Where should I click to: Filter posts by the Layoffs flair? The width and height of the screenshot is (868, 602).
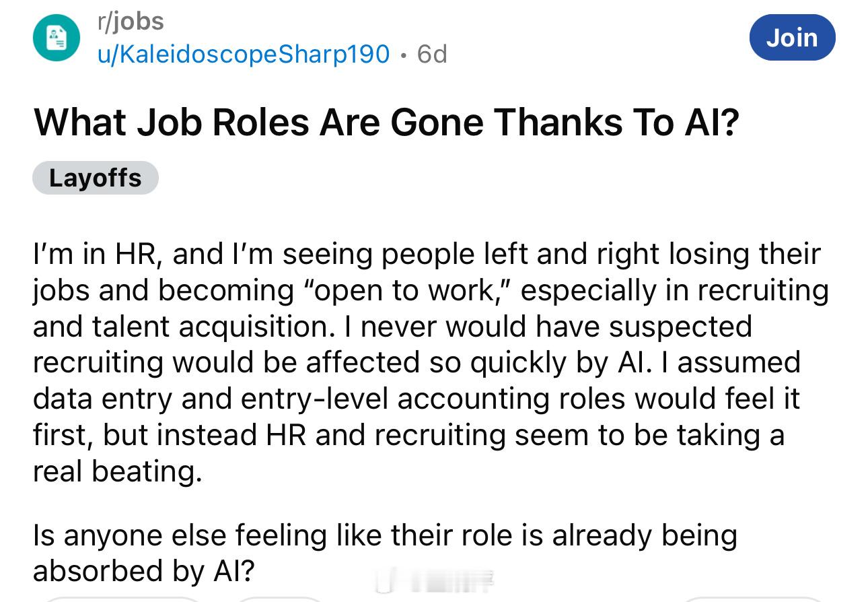point(95,178)
